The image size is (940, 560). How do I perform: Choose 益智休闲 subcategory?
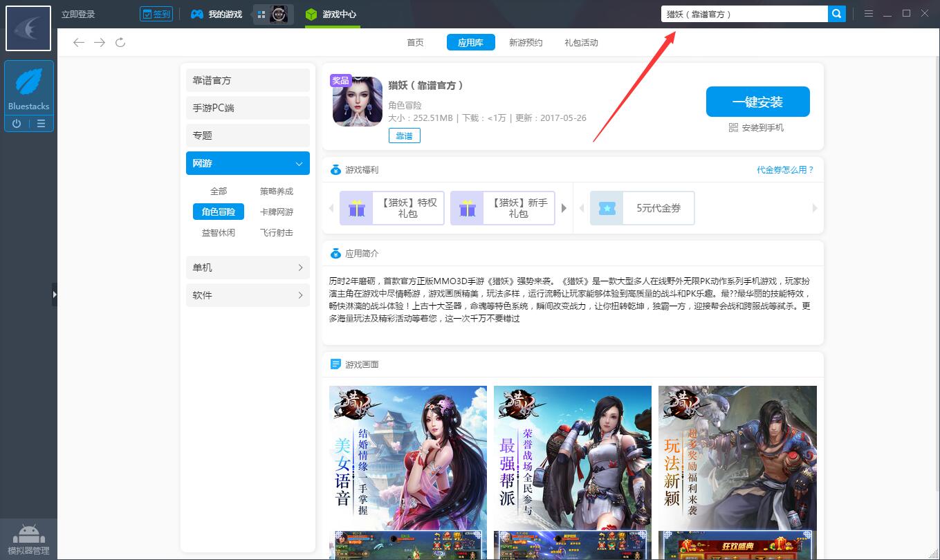click(x=219, y=233)
